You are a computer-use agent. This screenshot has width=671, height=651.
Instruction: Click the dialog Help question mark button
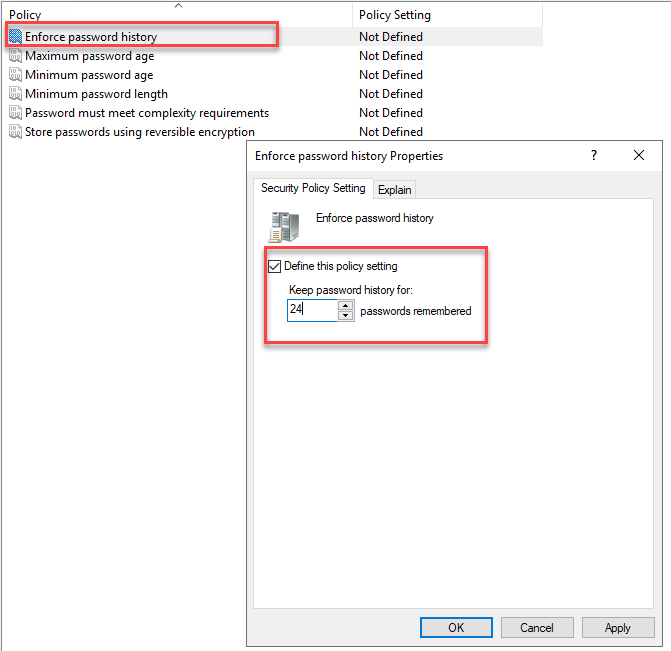coord(593,156)
